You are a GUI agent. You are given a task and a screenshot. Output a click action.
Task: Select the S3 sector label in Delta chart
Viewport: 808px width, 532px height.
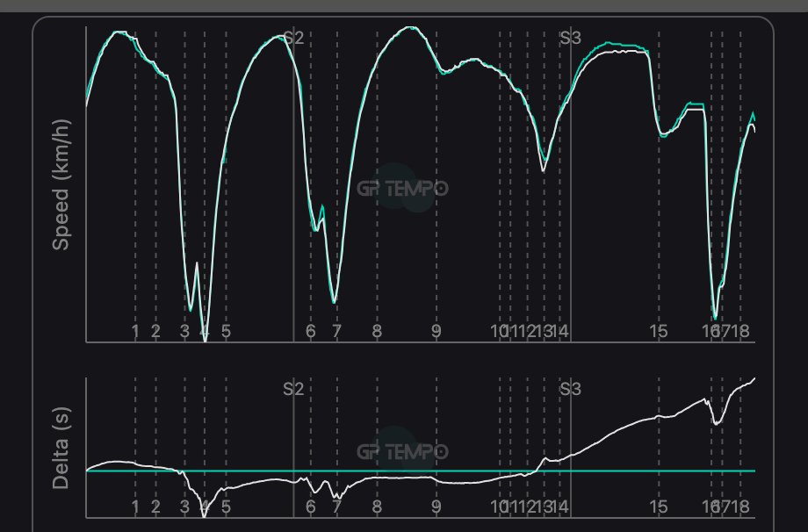tap(571, 389)
